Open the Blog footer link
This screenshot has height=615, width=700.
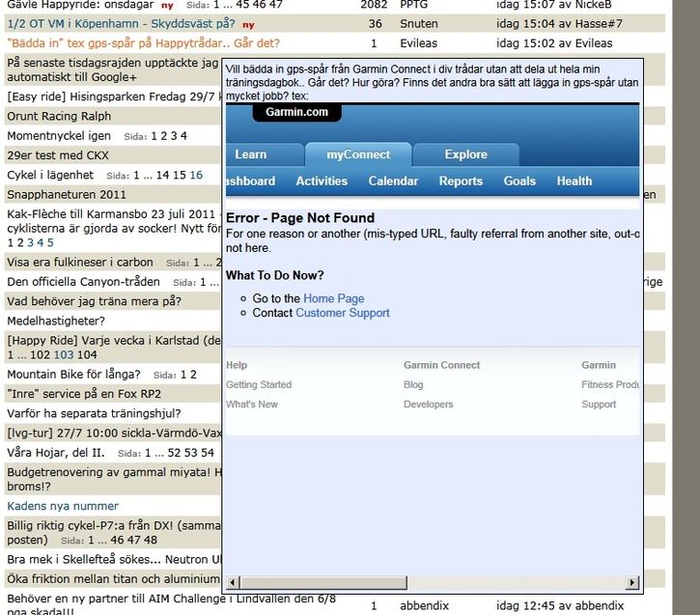pyautogui.click(x=413, y=384)
